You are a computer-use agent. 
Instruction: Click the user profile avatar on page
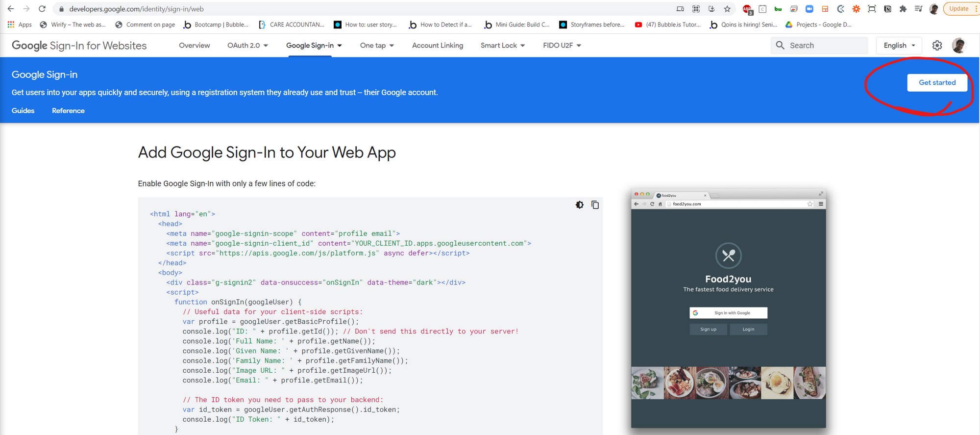click(958, 46)
